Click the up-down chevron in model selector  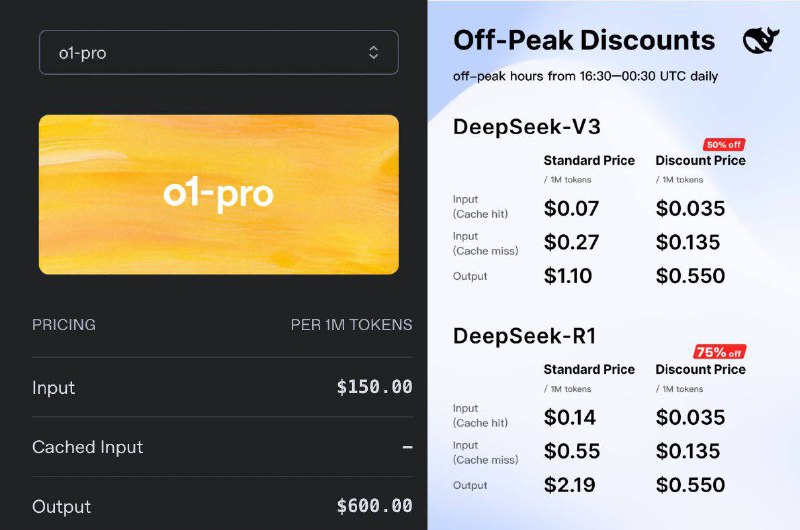[x=373, y=53]
